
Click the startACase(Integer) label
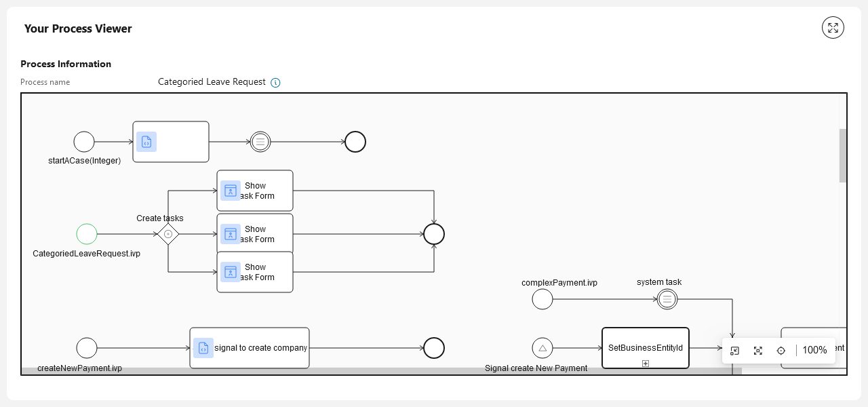(x=84, y=161)
